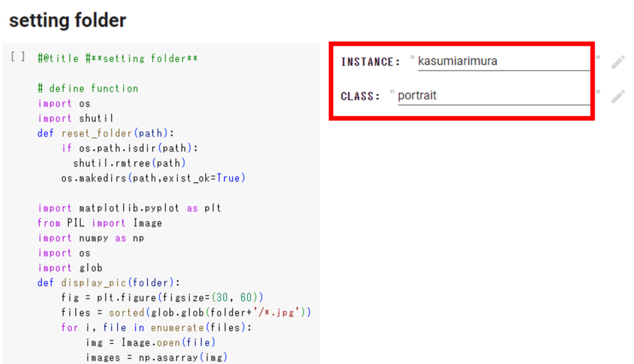Click the 'setting folder' heading
The image size is (634, 364).
tap(67, 20)
